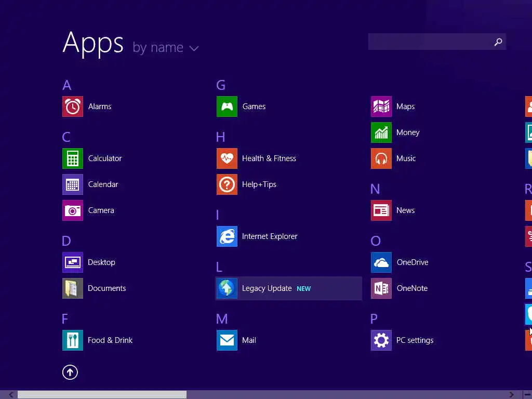
Task: Click the letter heading H
Action: pos(220,137)
